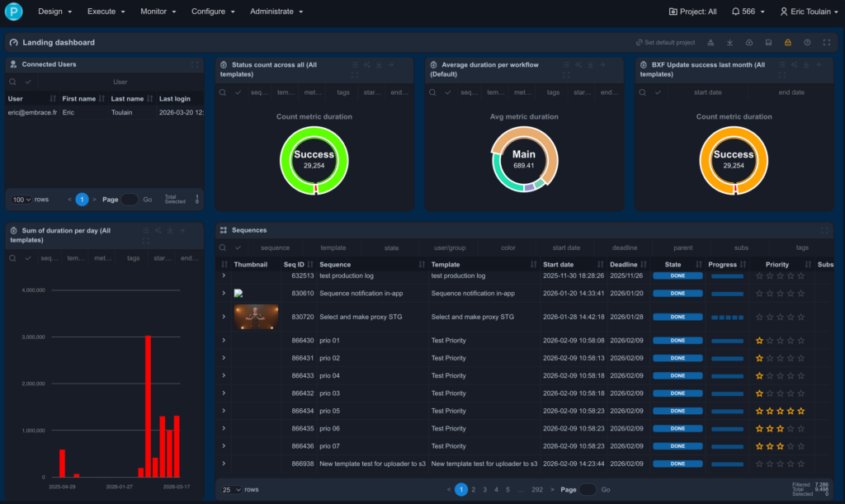Open the Monitor menu
845x504 pixels.
158,12
